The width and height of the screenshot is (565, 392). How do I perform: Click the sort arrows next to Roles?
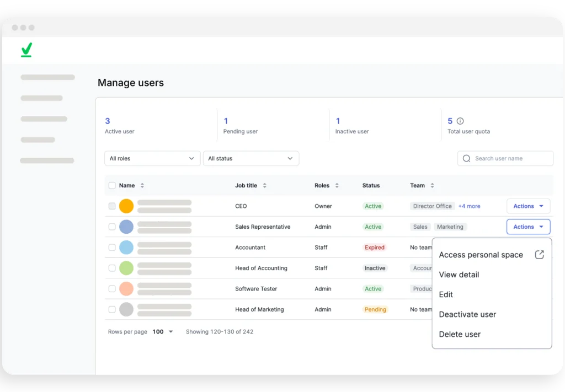pyautogui.click(x=337, y=186)
